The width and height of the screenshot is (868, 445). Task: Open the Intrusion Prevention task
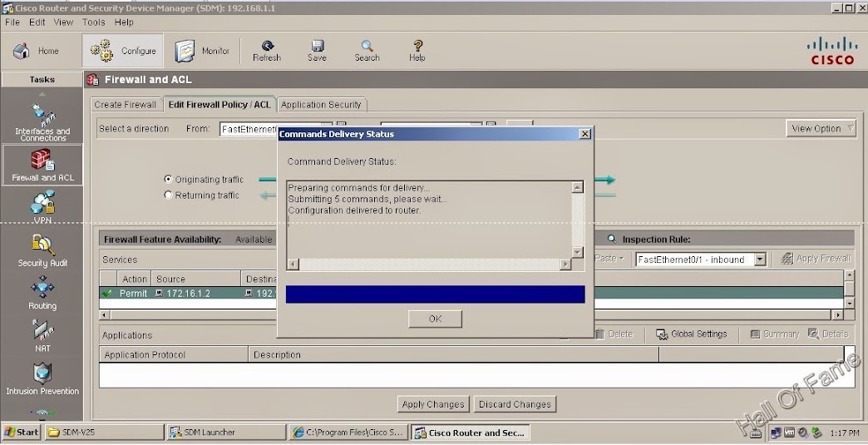pyautogui.click(x=42, y=379)
